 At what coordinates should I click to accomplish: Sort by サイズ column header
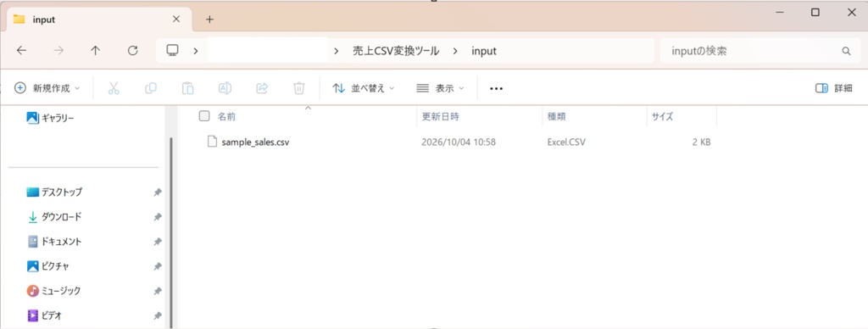pos(662,117)
